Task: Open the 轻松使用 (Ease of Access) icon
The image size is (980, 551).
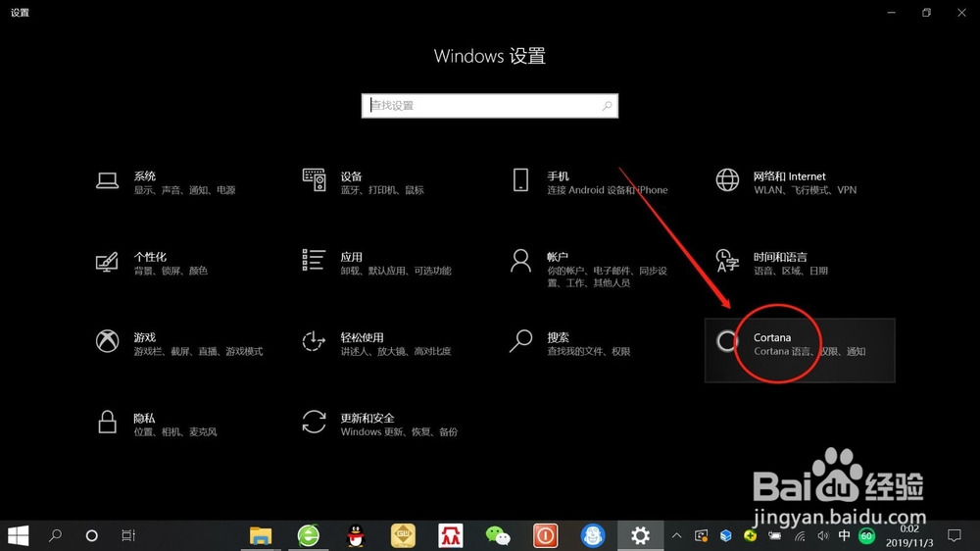Action: click(x=314, y=341)
